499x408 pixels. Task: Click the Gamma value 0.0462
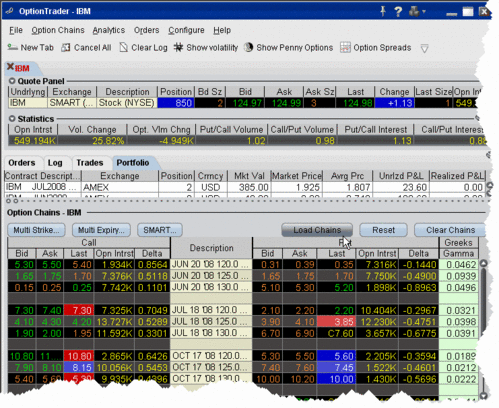(x=459, y=265)
